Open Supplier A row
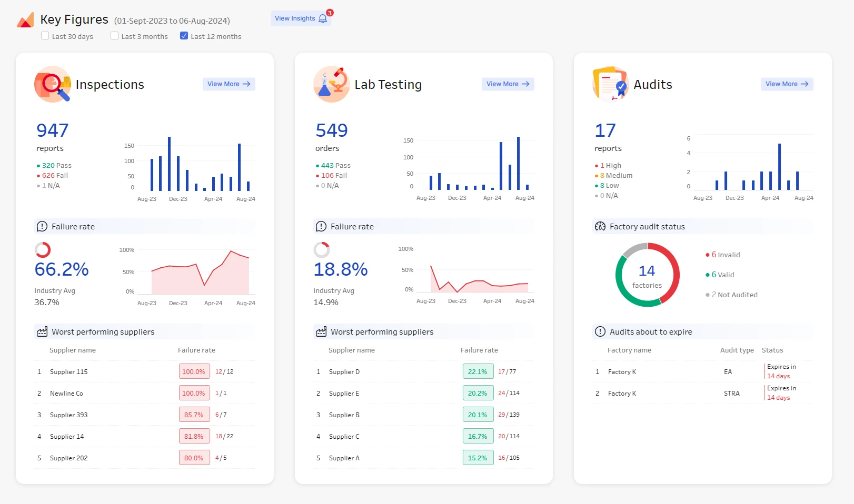 (x=424, y=458)
